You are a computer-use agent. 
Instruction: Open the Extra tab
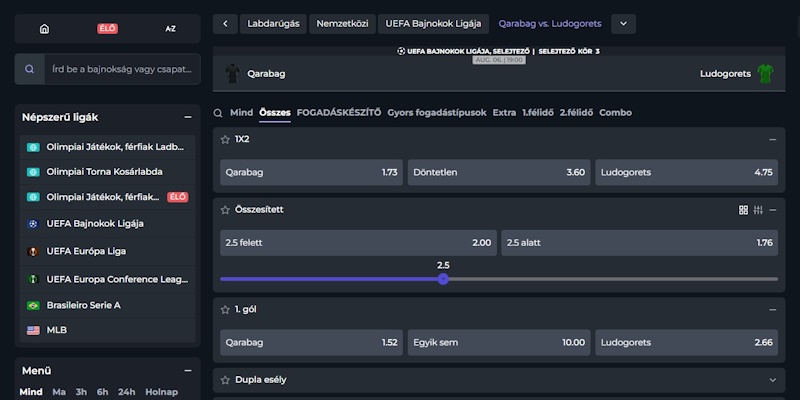click(x=504, y=113)
